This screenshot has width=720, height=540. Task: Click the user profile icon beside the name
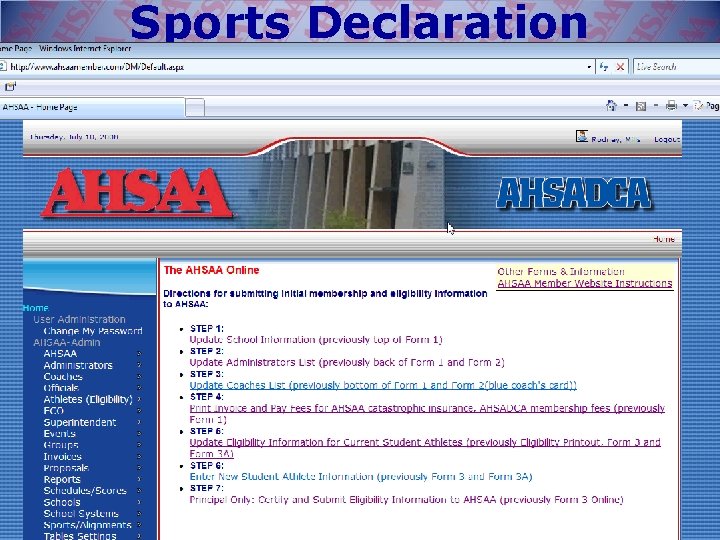582,136
